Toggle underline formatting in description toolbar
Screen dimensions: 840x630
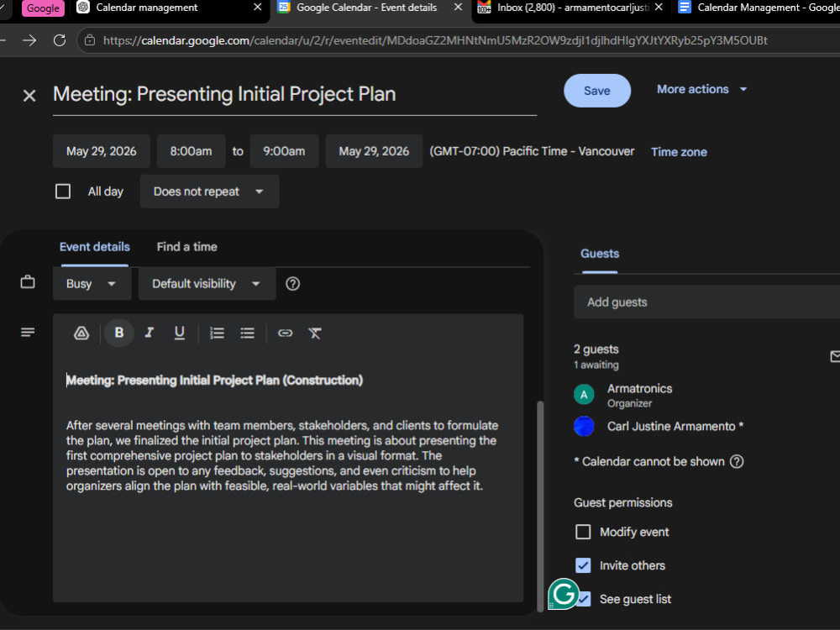[x=180, y=333]
